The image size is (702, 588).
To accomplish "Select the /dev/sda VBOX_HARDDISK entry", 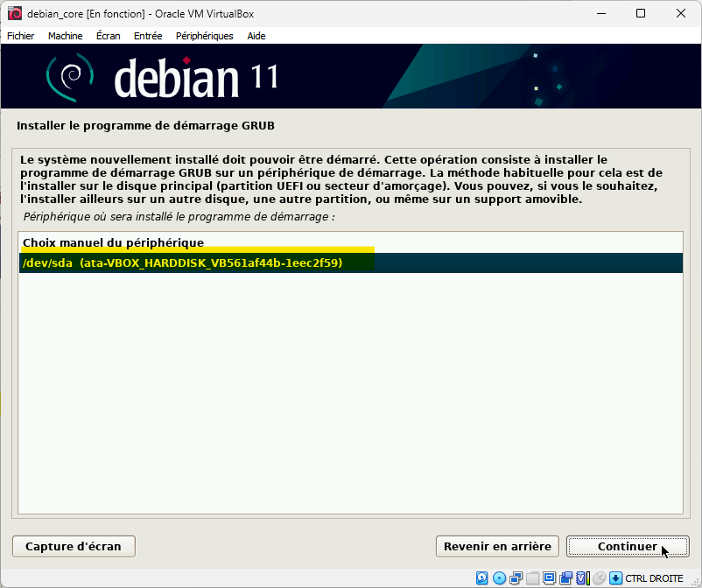I will pos(350,262).
